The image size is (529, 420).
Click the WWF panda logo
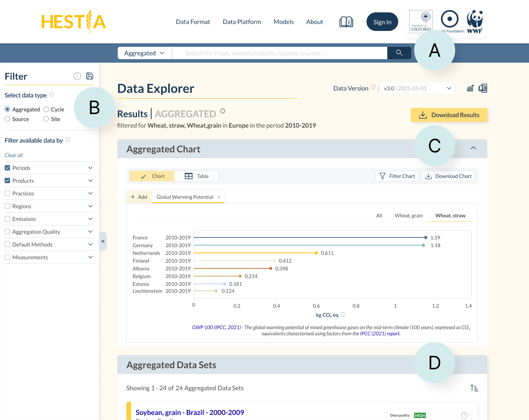(475, 22)
